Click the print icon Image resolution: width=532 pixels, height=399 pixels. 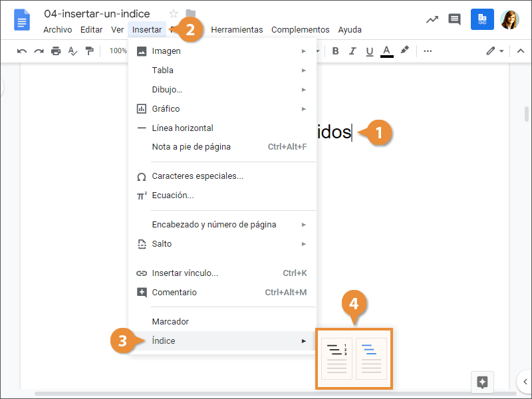56,51
